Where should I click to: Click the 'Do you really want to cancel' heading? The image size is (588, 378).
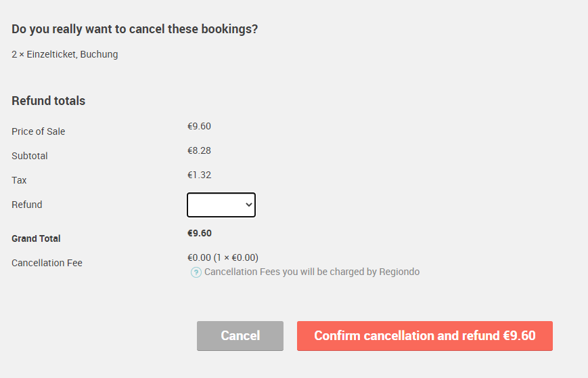pyautogui.click(x=135, y=29)
